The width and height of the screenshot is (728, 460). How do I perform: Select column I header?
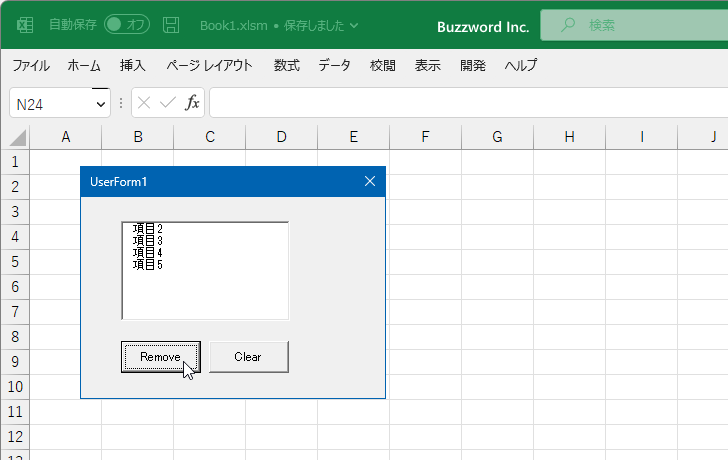click(x=642, y=137)
